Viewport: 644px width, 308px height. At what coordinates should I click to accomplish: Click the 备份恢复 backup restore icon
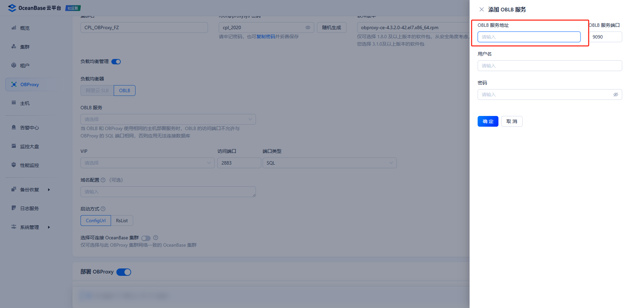pos(14,189)
